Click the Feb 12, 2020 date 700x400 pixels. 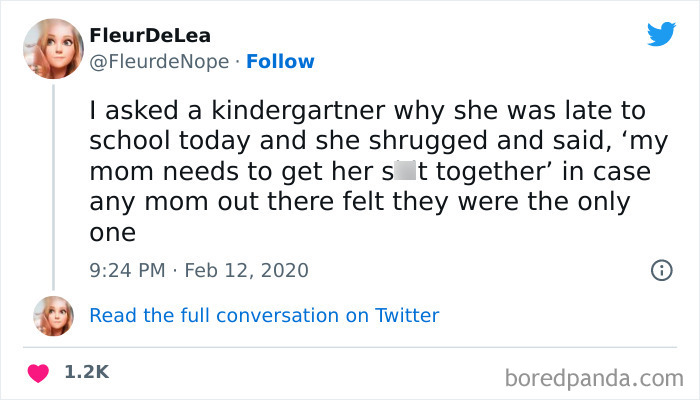[x=243, y=270]
